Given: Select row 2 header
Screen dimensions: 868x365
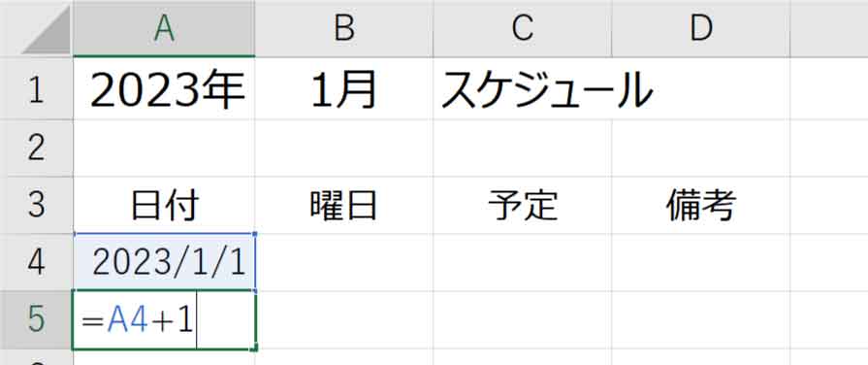Looking at the screenshot, I should coord(36,148).
